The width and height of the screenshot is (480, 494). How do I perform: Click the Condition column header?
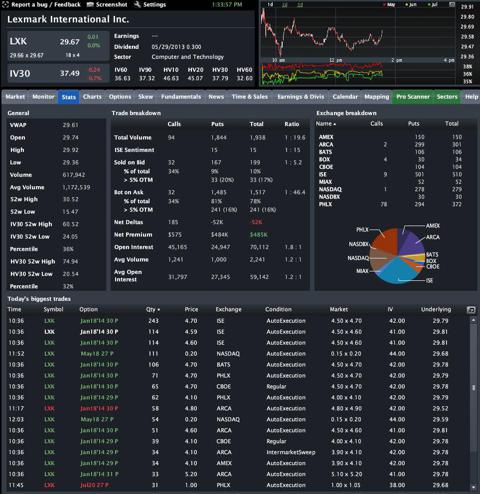pyautogui.click(x=278, y=309)
